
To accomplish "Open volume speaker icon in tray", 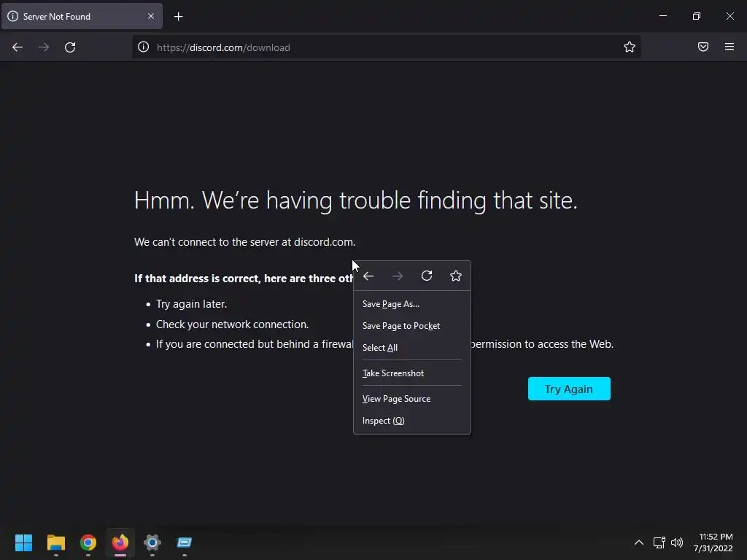I will [676, 542].
